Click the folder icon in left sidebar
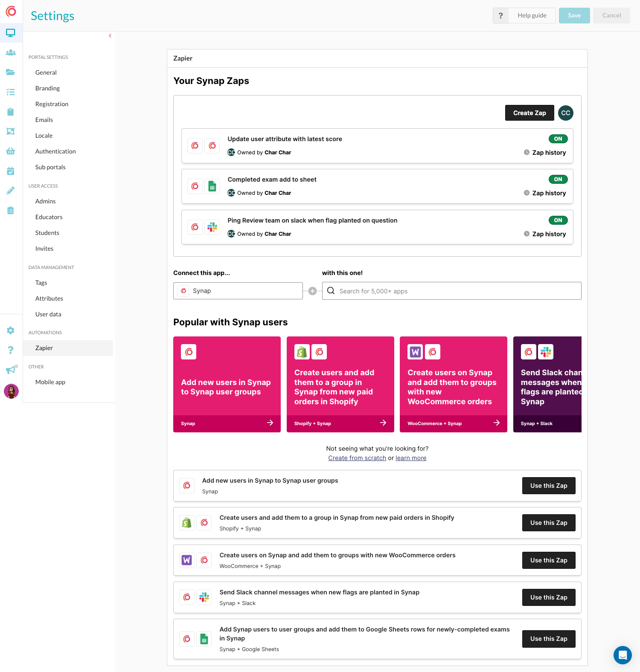 click(x=11, y=72)
